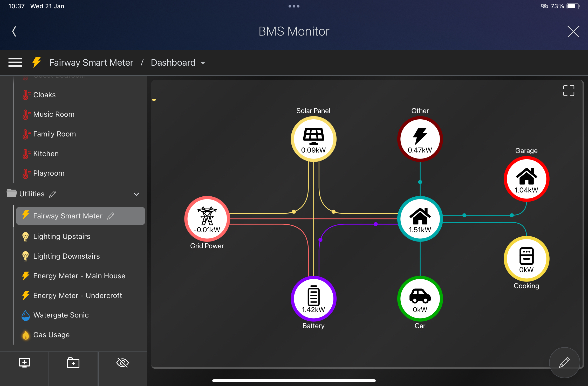
Task: Click pencil next to Fairway Smart Meter
Action: click(x=111, y=216)
